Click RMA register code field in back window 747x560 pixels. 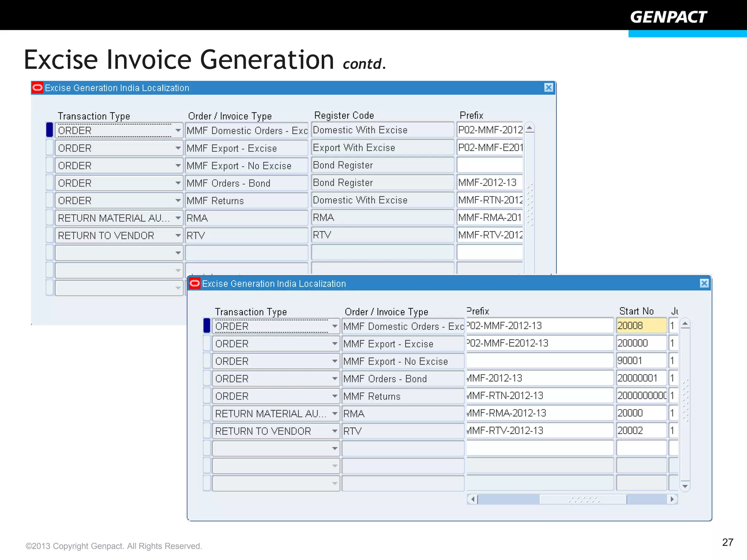383,217
